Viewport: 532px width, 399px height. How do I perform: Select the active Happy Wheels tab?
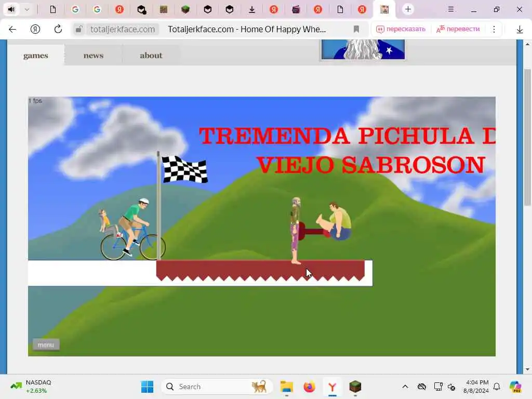384,9
